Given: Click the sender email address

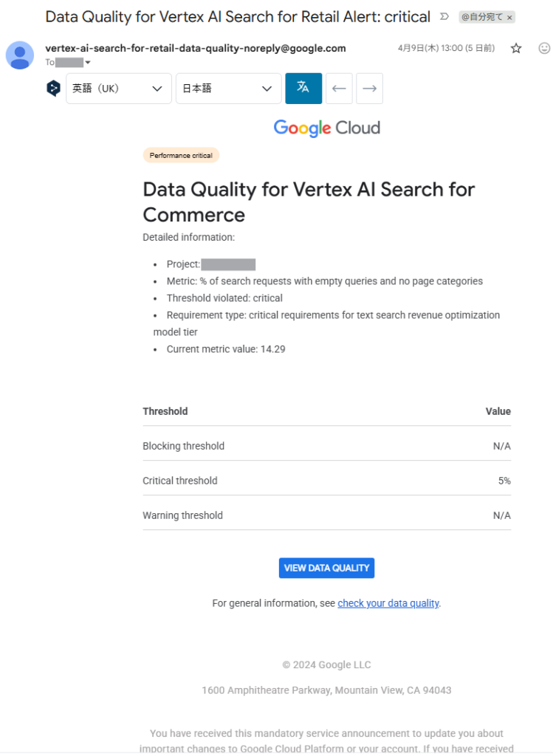Looking at the screenshot, I should 195,48.
